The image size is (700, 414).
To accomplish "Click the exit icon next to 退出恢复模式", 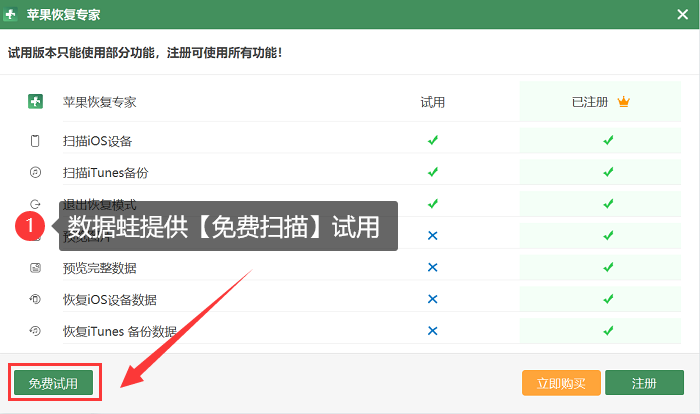I will (35, 204).
